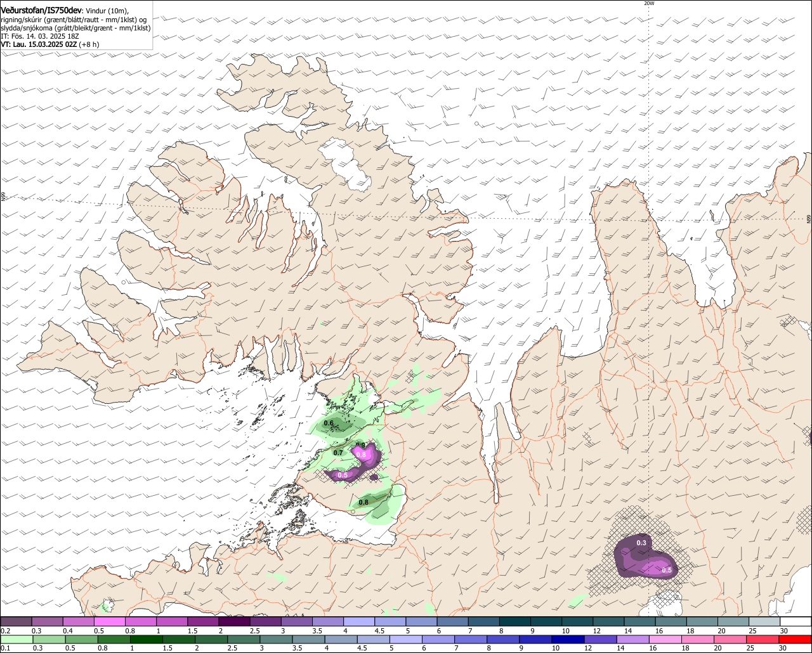Select the darkest green rain swatch at 1
This screenshot has height=653, width=812.
click(x=145, y=639)
